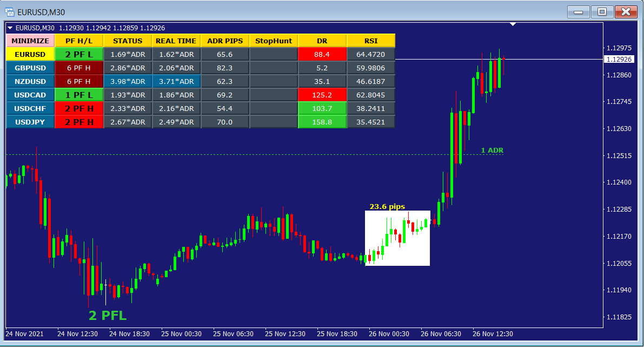
Task: Click the chart shift triangle marker at top
Action: [513, 24]
